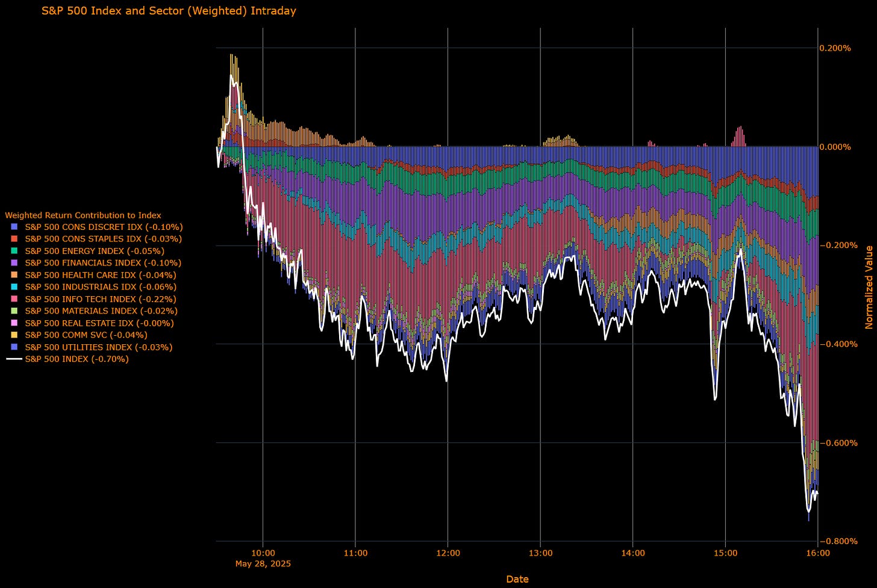This screenshot has width=877, height=588.
Task: Click the pink INFO TECH legend swatch
Action: click(14, 299)
